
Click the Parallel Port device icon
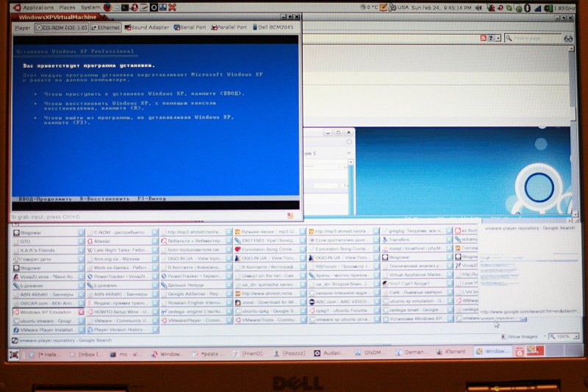pos(230,28)
